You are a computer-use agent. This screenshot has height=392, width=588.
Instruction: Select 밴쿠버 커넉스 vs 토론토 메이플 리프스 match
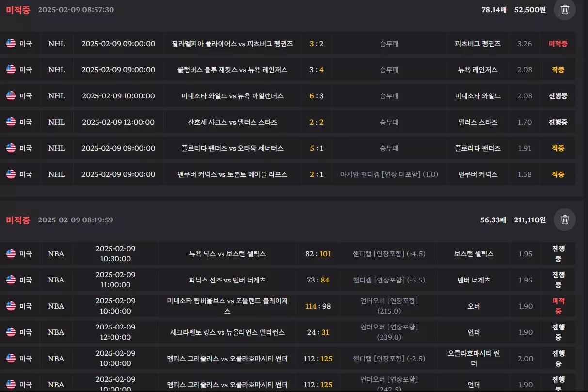point(233,174)
